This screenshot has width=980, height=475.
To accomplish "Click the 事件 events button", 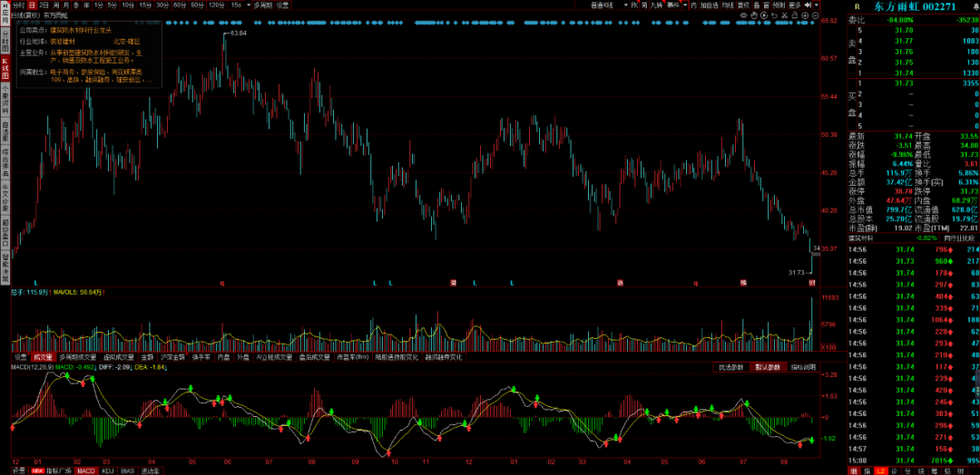I will [673, 5].
